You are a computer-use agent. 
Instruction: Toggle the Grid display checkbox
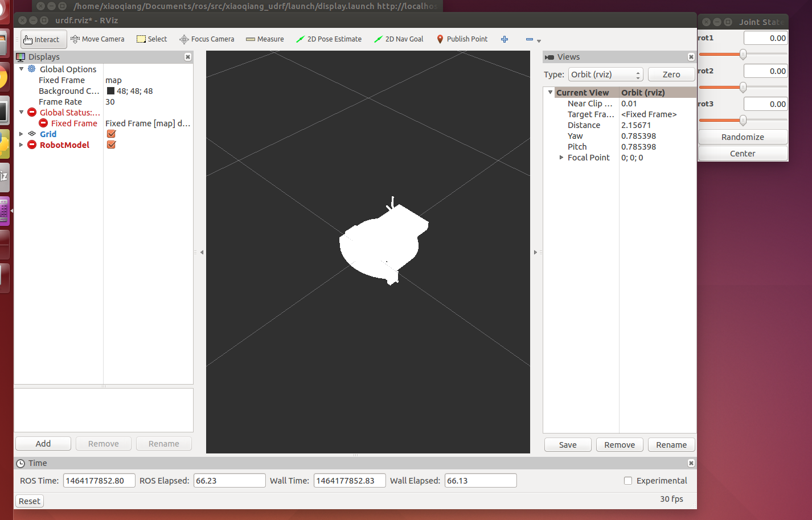pos(112,134)
